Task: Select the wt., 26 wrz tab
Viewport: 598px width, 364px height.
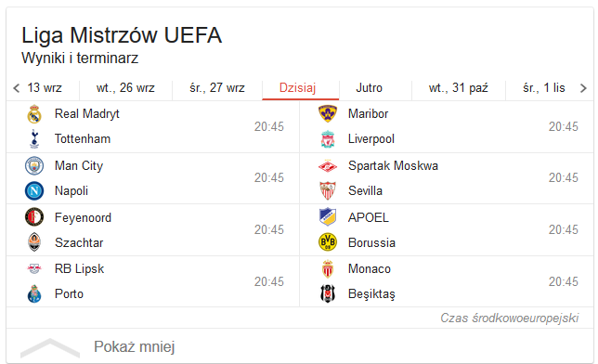Action: click(x=125, y=88)
